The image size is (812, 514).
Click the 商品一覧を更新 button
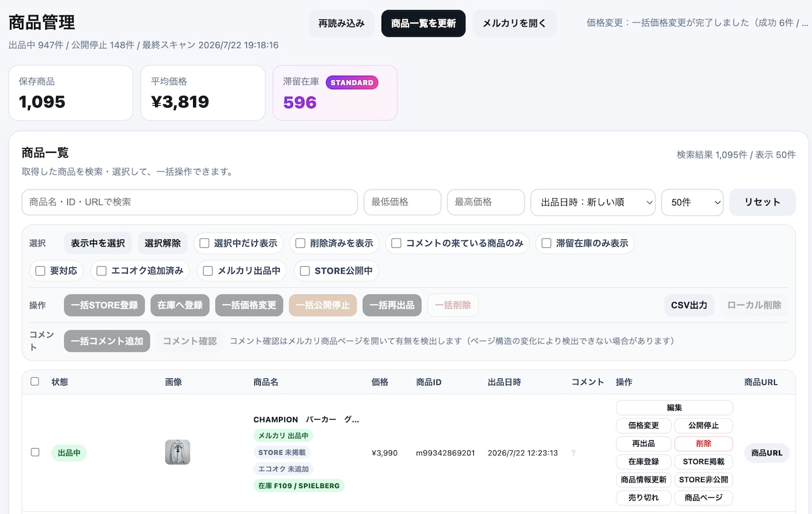423,23
